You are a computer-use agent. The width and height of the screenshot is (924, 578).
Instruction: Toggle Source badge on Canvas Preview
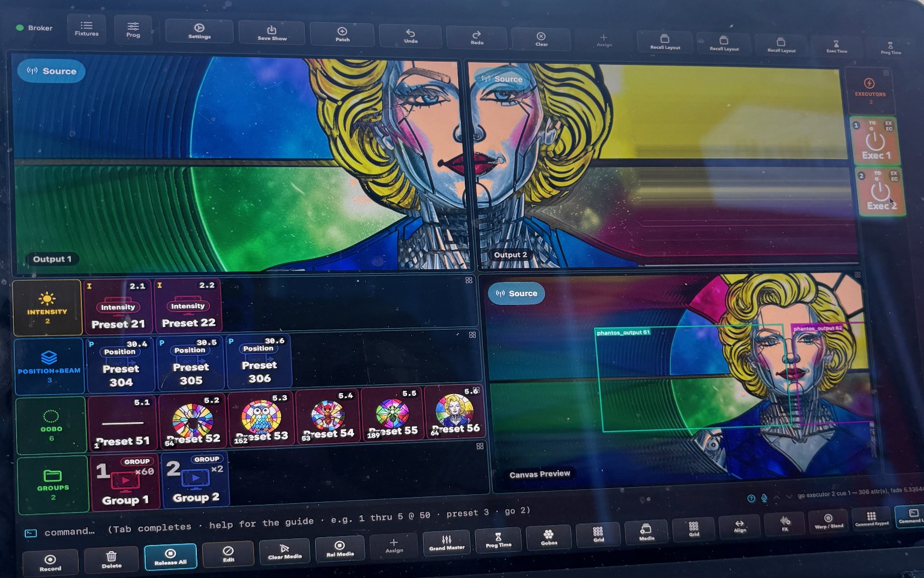pos(516,293)
